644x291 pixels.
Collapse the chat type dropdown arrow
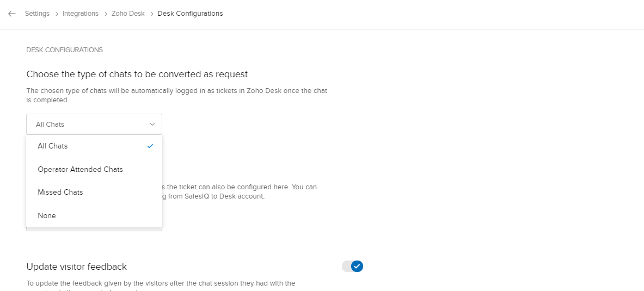[152, 124]
